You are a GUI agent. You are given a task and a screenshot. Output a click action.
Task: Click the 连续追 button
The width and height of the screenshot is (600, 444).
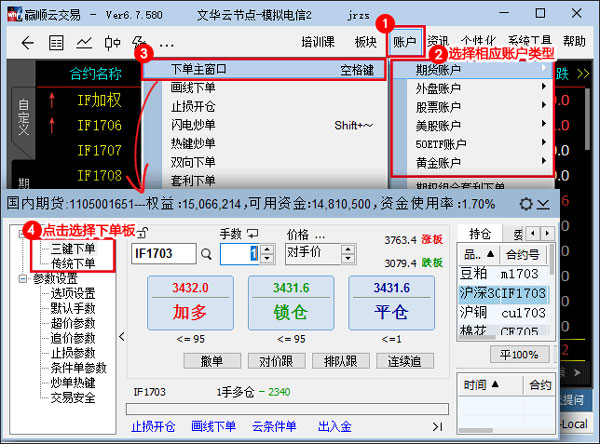[405, 361]
